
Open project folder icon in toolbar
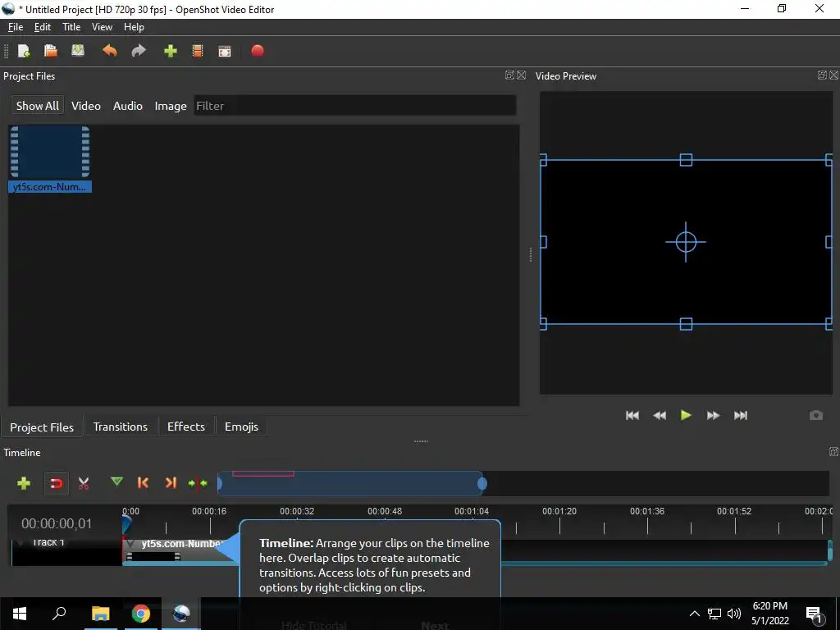[50, 51]
